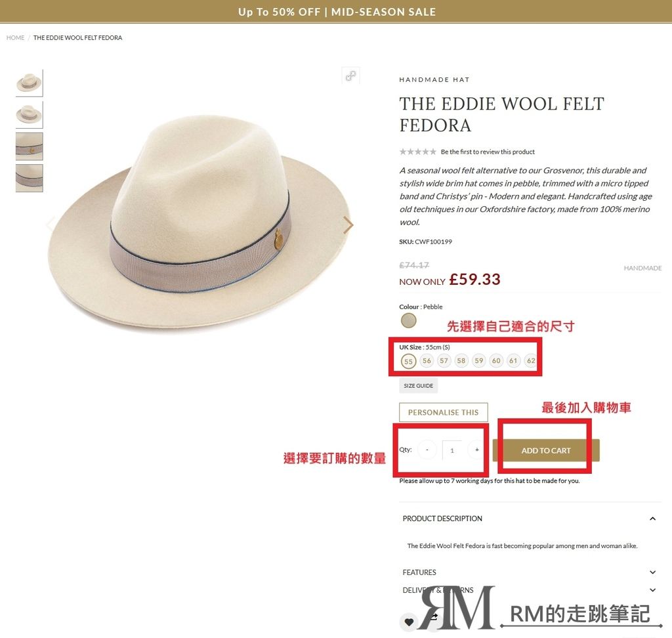The height and width of the screenshot is (638, 672).
Task: Add hat to wishlist with heart icon
Action: [x=409, y=622]
